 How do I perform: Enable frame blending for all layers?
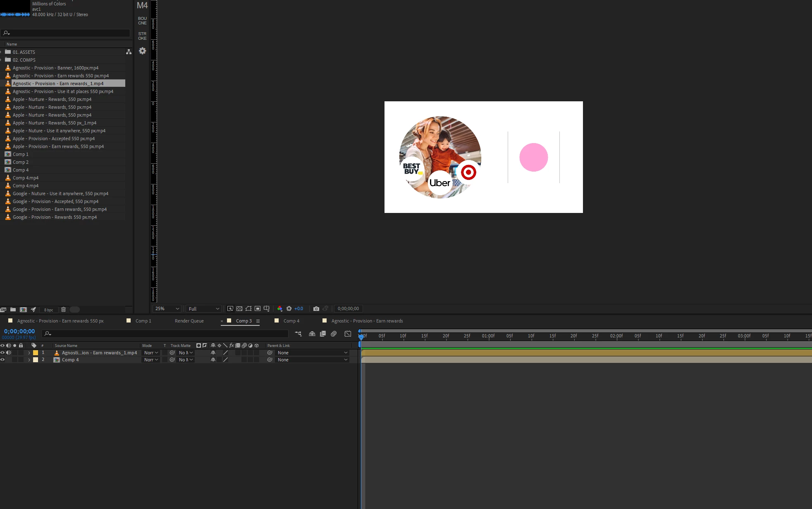click(323, 334)
